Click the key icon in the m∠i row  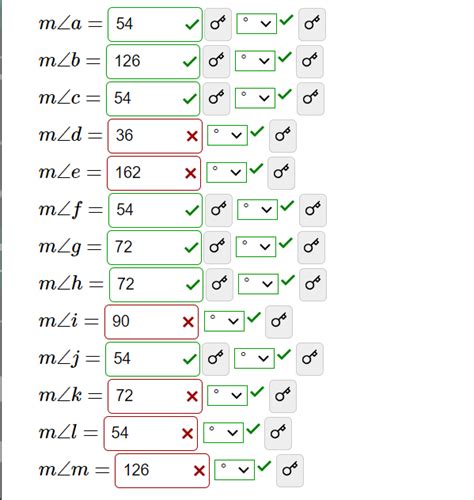[279, 322]
